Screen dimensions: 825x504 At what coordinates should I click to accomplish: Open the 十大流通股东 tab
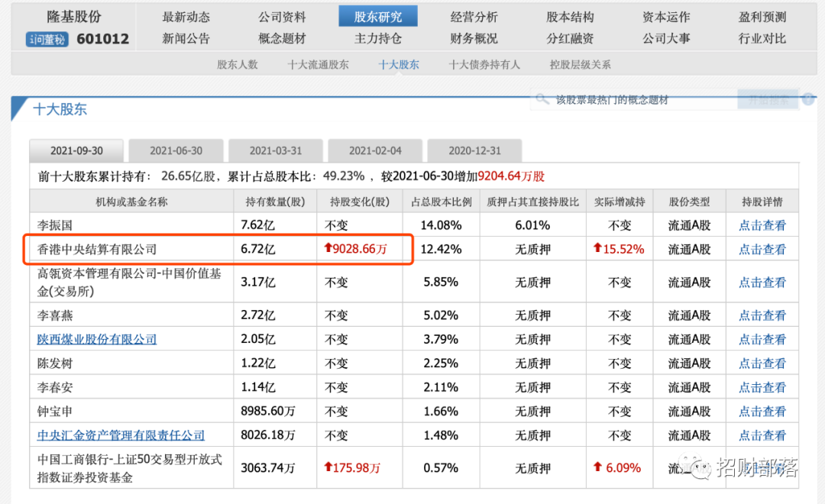[x=317, y=65]
